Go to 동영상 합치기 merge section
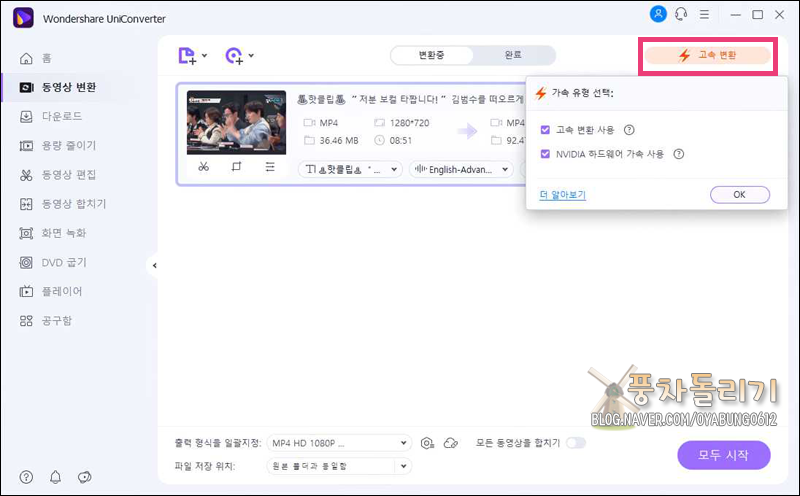800x496 pixels. coord(62,204)
